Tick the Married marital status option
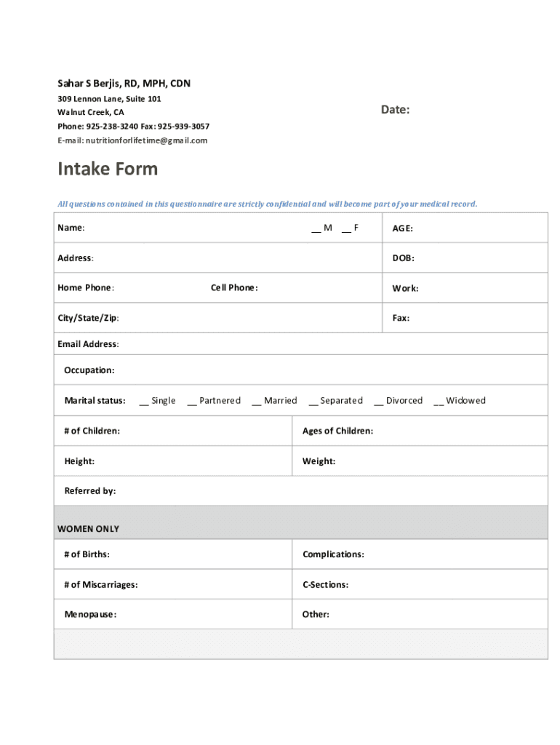Image resolution: width=560 pixels, height=745 pixels. pyautogui.click(x=257, y=401)
